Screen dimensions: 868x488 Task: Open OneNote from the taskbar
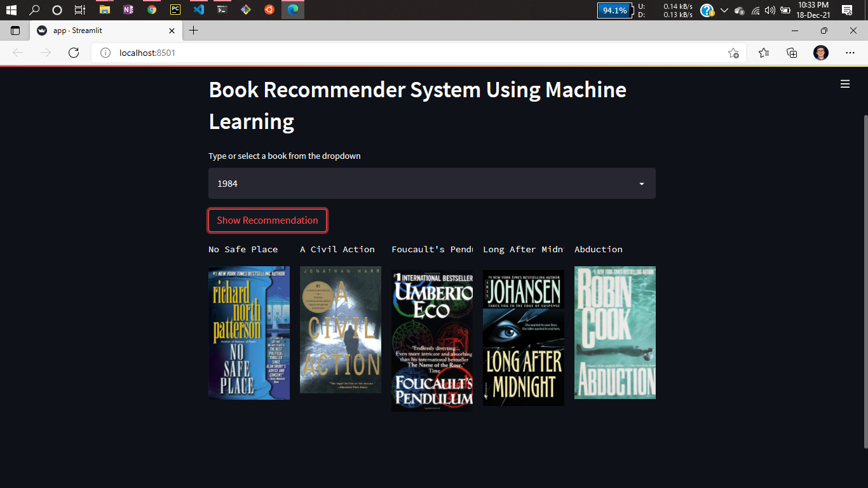point(128,10)
